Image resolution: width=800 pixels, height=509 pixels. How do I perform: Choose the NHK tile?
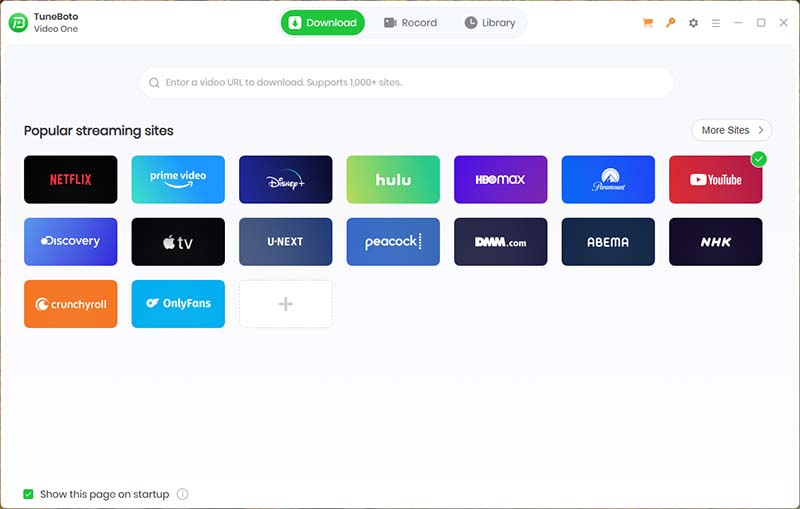(x=716, y=242)
